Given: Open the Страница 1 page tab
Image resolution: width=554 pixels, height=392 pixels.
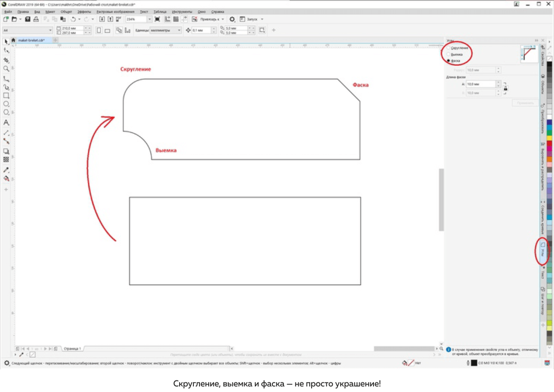Looking at the screenshot, I should click(72, 349).
